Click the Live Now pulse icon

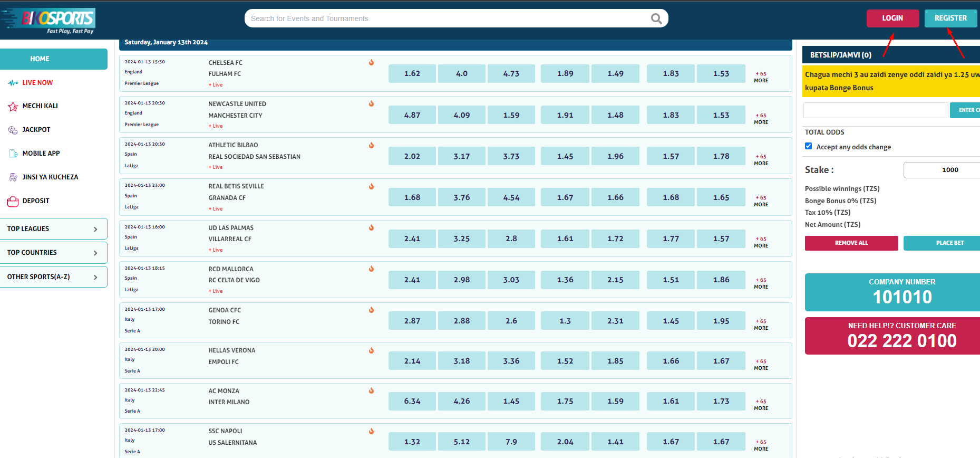coord(13,83)
